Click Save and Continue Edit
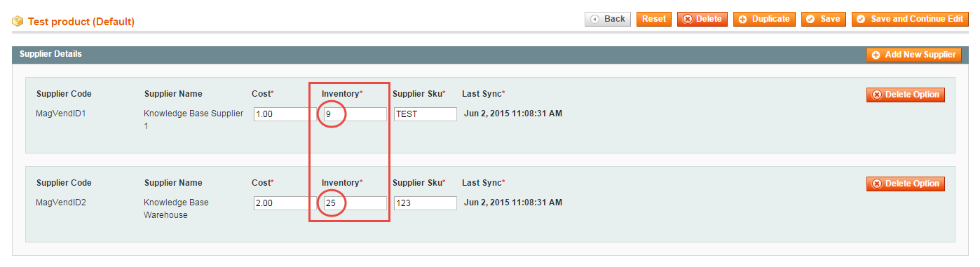The image size is (980, 267). pos(910,20)
